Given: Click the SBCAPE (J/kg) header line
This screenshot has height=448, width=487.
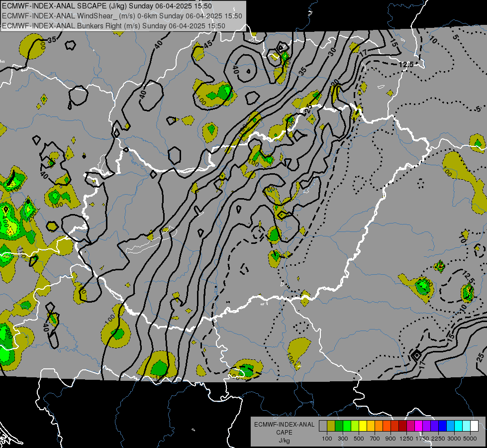Looking at the screenshot, I should point(107,6).
